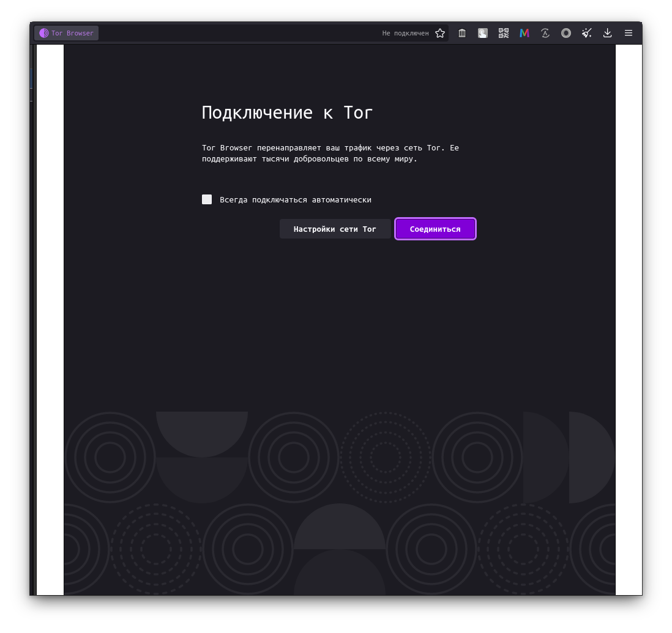Click the pointing hand extension icon

(x=482, y=34)
